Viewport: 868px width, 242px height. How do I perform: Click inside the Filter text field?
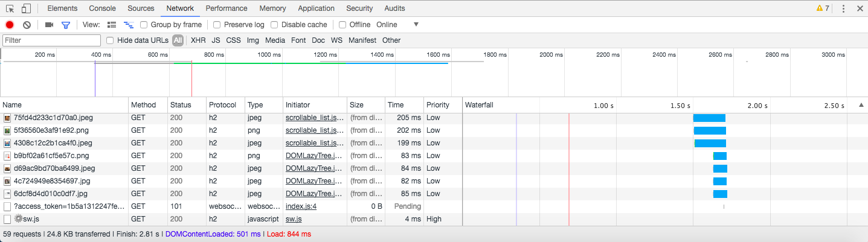pyautogui.click(x=52, y=40)
